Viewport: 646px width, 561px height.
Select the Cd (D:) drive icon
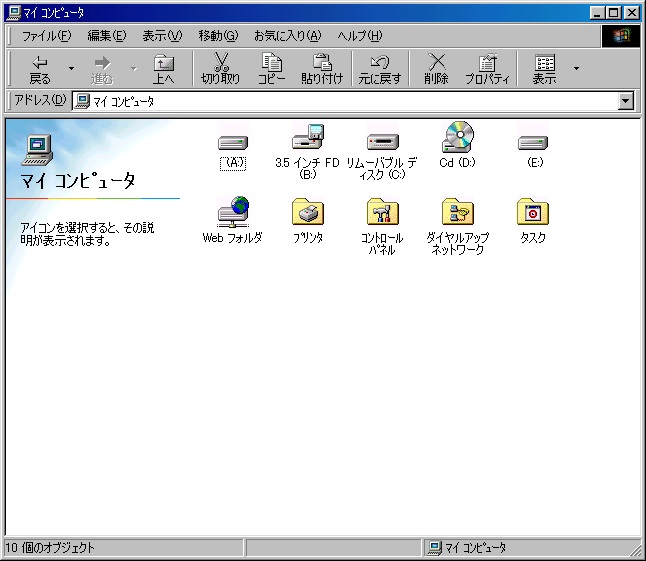pos(457,136)
